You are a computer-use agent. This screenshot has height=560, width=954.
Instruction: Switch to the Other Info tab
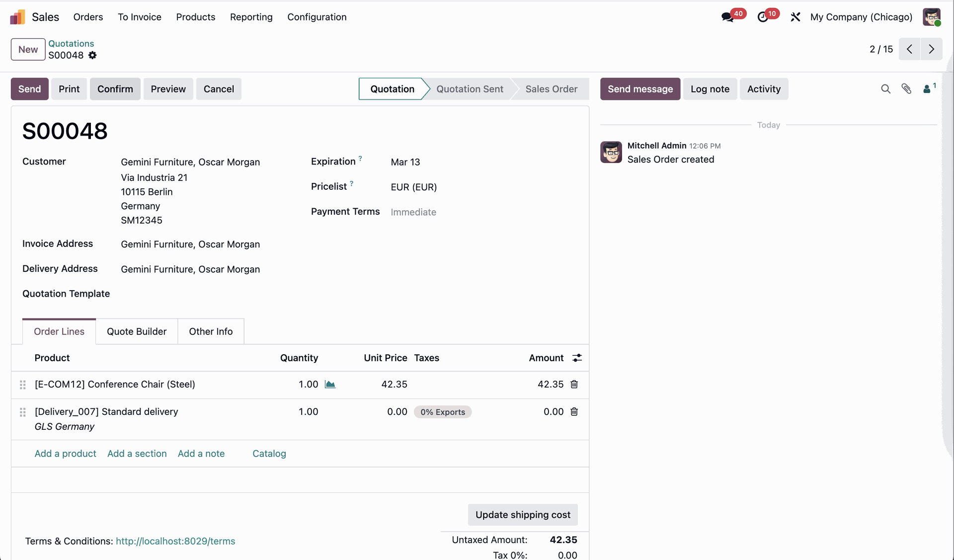pos(211,331)
